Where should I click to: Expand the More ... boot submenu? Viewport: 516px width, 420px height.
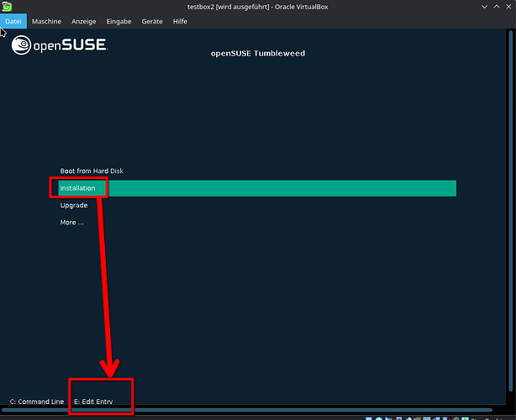pyautogui.click(x=72, y=223)
